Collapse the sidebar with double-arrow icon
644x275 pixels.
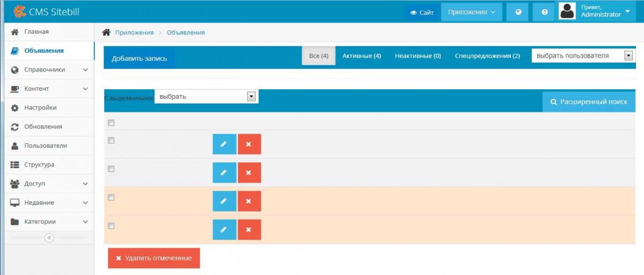pos(49,238)
